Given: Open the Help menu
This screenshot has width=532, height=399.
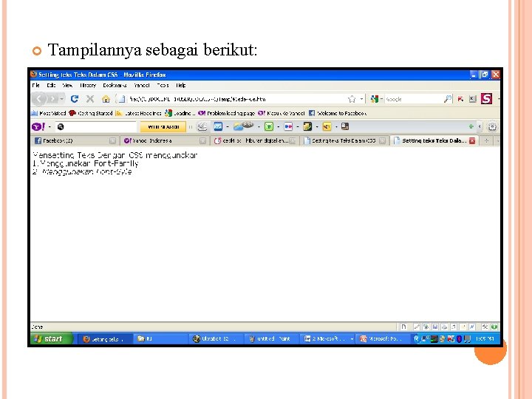Looking at the screenshot, I should click(x=181, y=85).
